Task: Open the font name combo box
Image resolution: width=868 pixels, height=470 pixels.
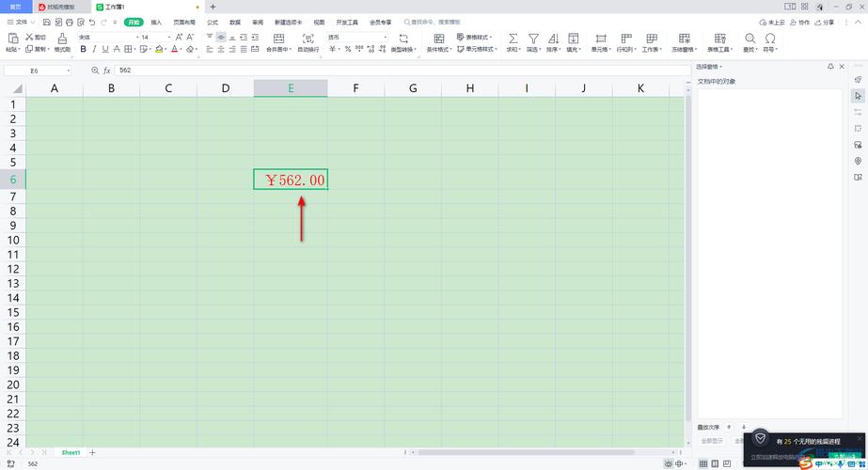Action: click(108, 37)
